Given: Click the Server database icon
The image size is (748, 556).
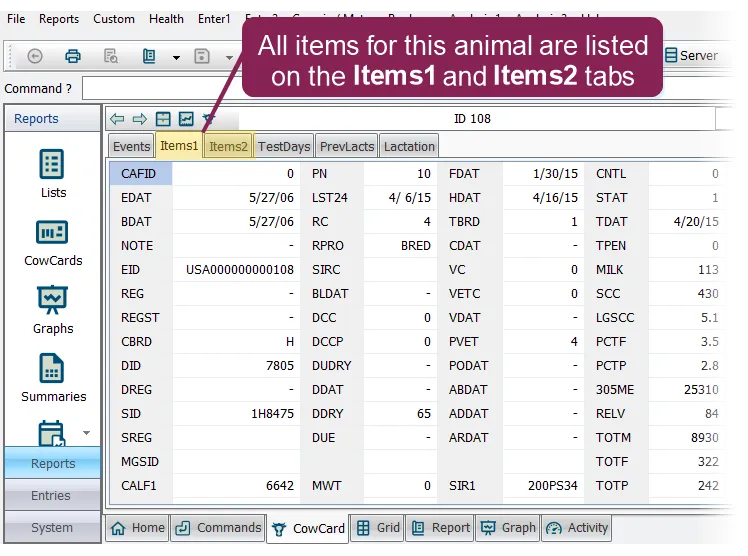Looking at the screenshot, I should coord(671,55).
